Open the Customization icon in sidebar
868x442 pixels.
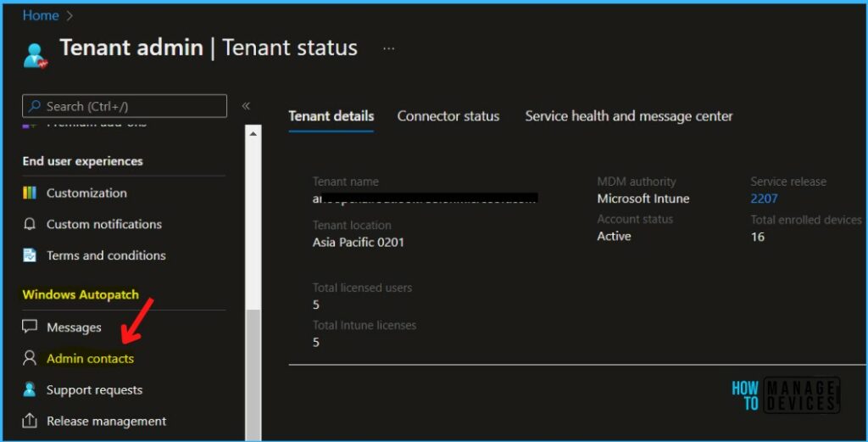click(x=30, y=193)
